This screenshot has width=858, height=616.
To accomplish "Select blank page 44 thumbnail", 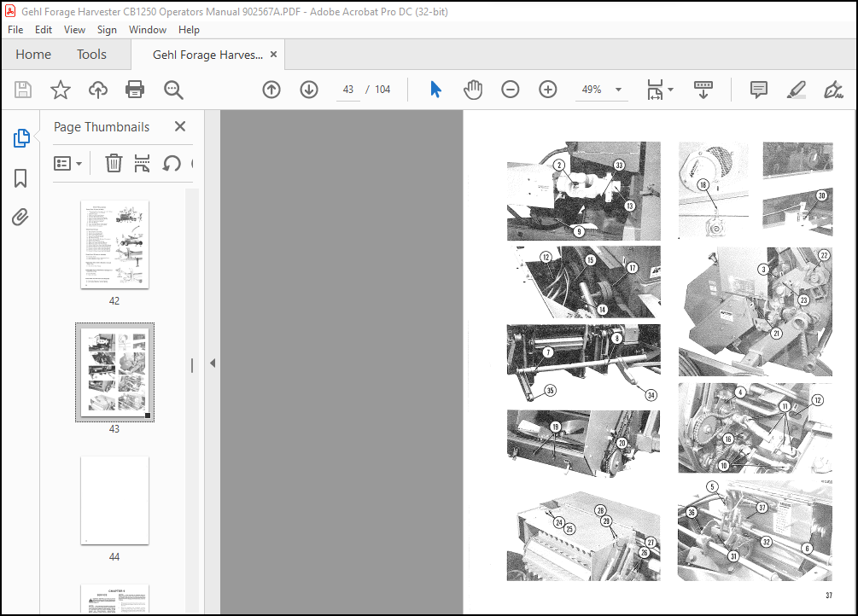I will (114, 501).
